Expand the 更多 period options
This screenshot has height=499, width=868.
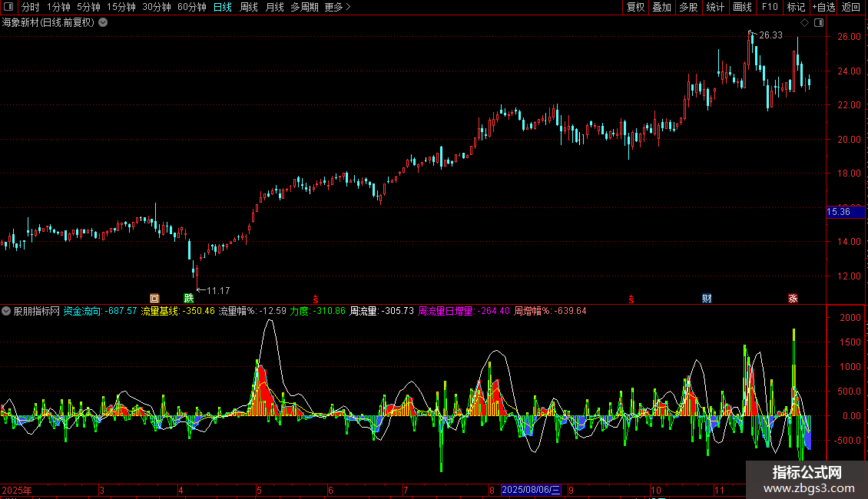[x=337, y=7]
